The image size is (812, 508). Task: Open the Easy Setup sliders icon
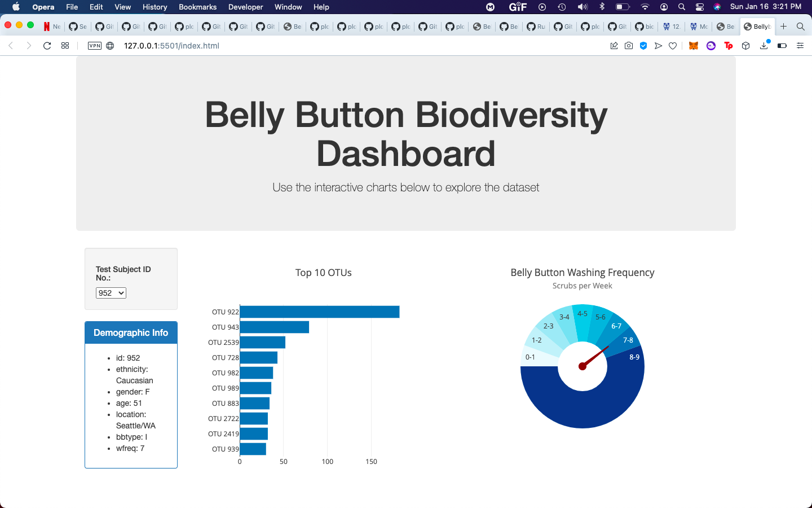(800, 46)
